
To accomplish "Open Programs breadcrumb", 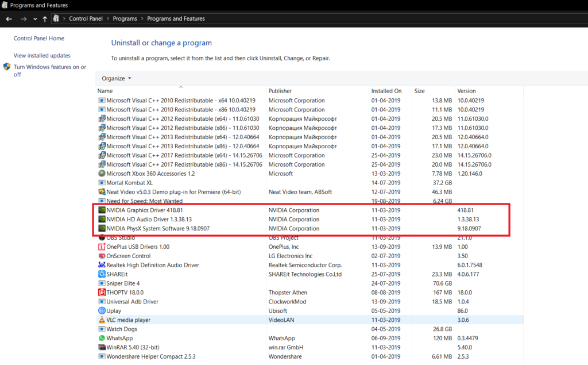I will tap(125, 18).
